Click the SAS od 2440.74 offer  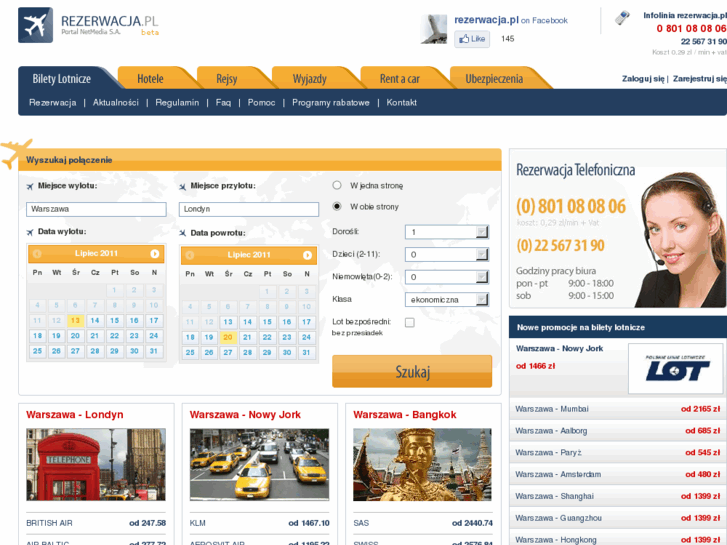pos(422,523)
